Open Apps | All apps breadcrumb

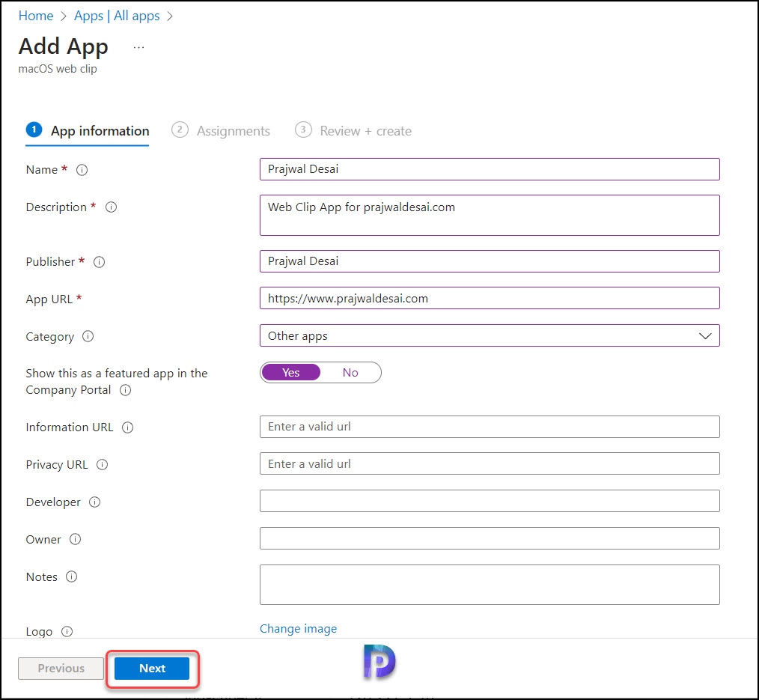point(117,16)
